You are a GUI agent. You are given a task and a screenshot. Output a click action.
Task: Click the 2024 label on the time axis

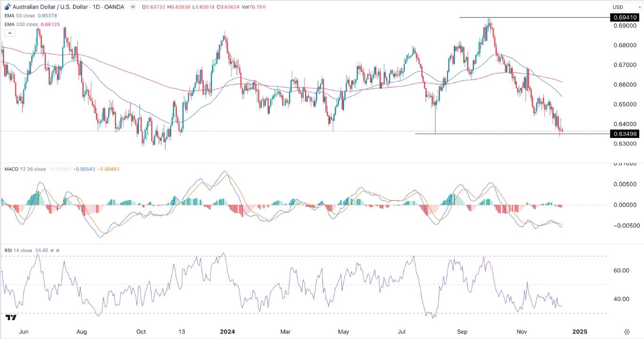pyautogui.click(x=228, y=331)
